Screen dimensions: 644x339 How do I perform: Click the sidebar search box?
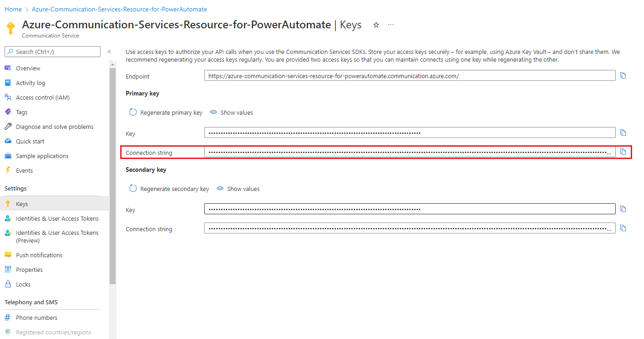(53, 52)
